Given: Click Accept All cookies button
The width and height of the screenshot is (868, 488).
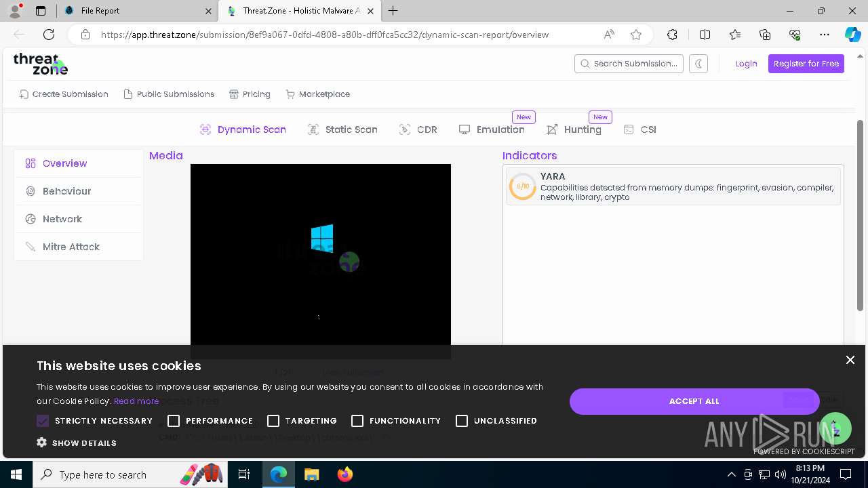Looking at the screenshot, I should (694, 401).
